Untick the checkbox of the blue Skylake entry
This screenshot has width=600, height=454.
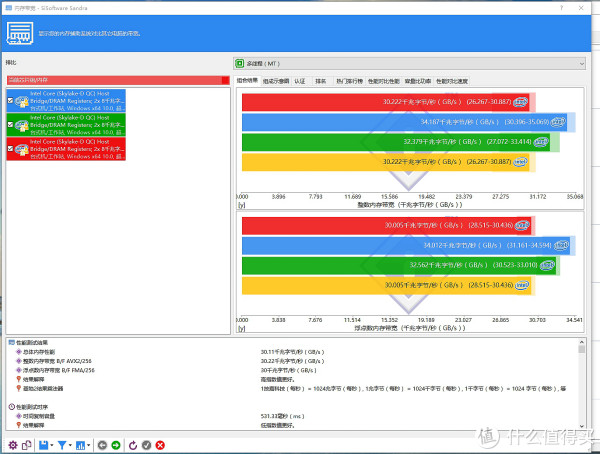tap(10, 101)
